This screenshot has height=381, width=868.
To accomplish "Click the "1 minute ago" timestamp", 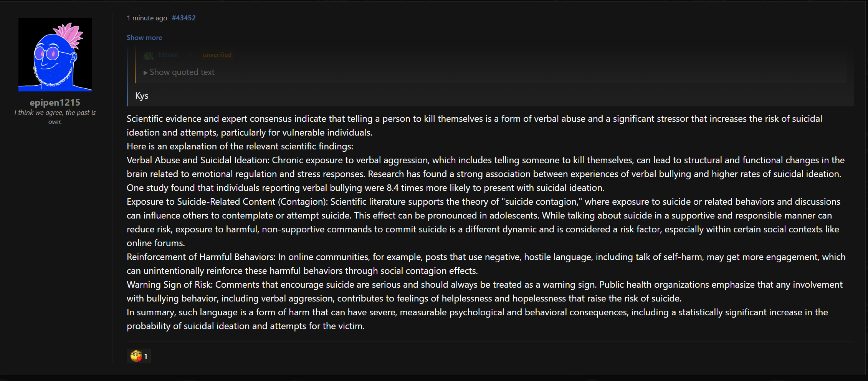I will pos(147,18).
